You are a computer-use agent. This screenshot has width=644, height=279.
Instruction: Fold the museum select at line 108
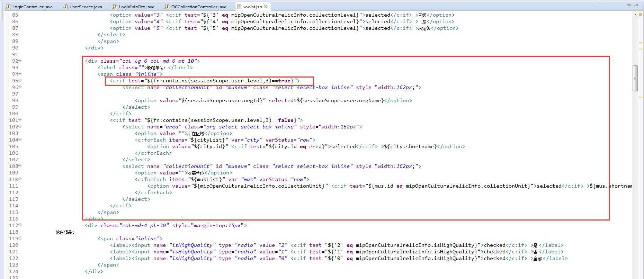click(20, 166)
